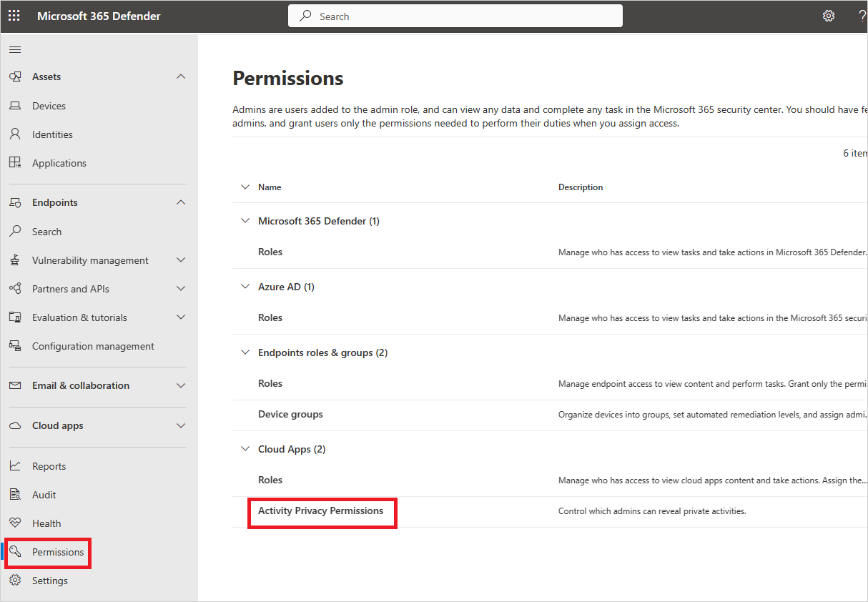Click the Cloud apps cloud icon

coord(15,425)
